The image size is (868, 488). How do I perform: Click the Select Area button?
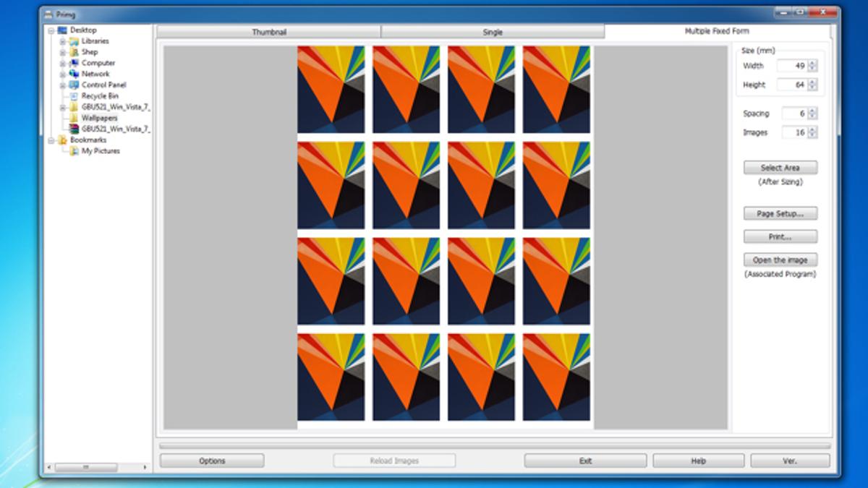(x=780, y=168)
